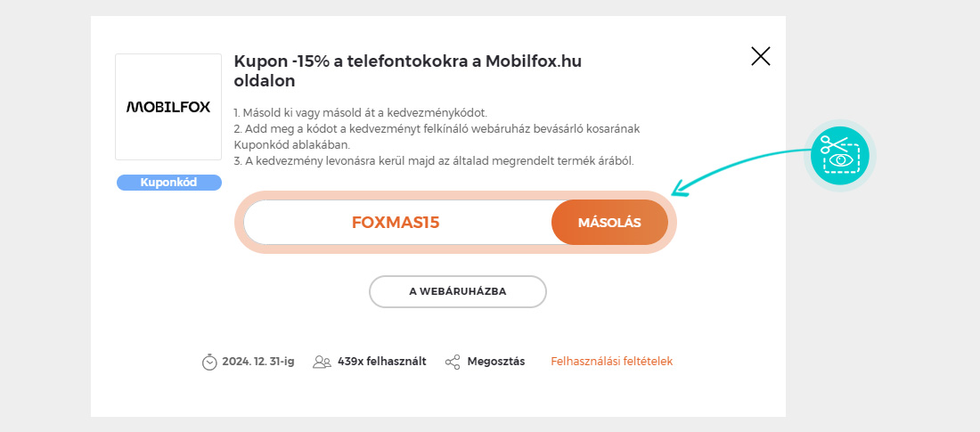Select instruction step 2 about Kuponkód ablakában
Viewport: 980px width, 432px height.
pyautogui.click(x=437, y=136)
